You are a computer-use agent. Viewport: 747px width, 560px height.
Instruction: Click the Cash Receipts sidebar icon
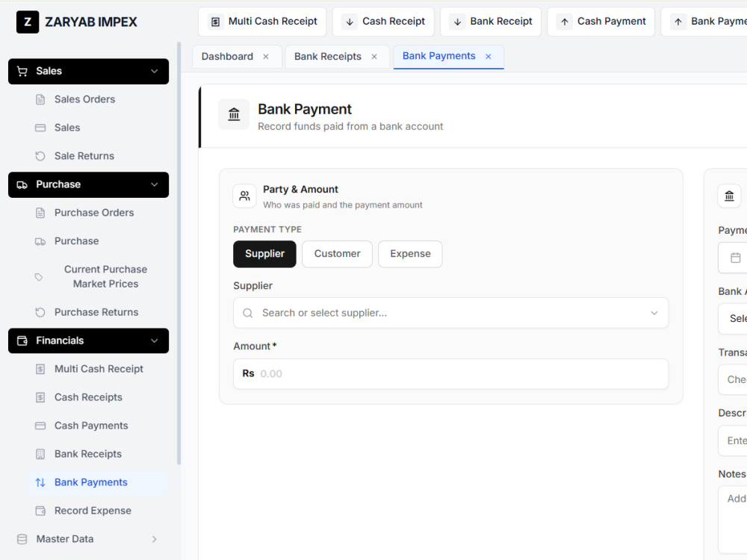pos(40,397)
